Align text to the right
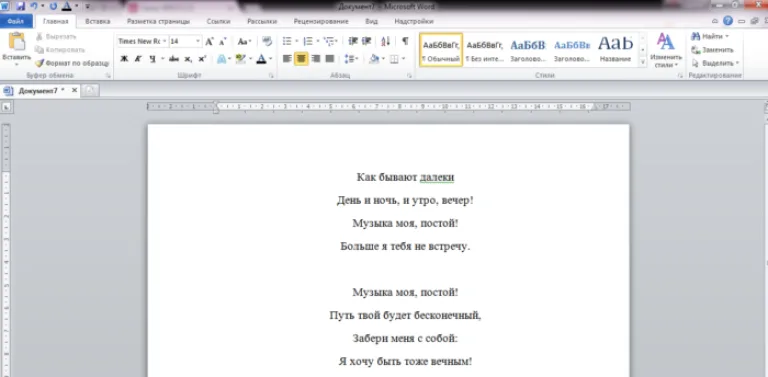 (x=315, y=59)
